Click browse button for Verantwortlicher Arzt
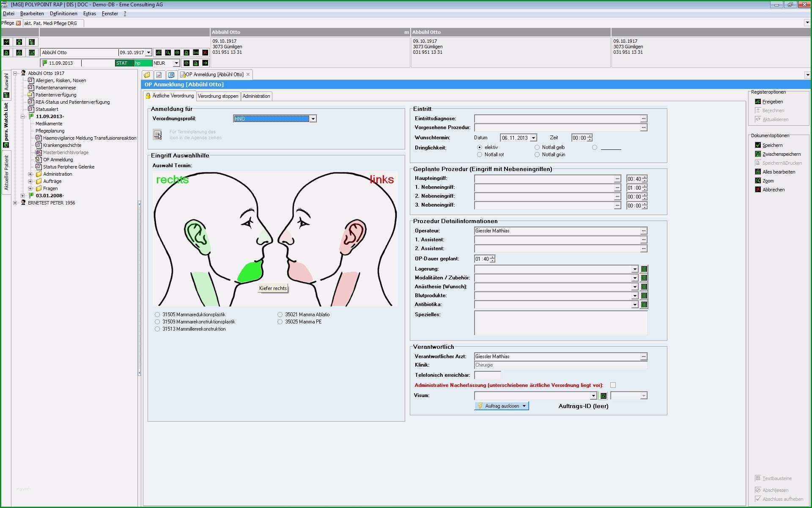This screenshot has width=812, height=508. 644,357
